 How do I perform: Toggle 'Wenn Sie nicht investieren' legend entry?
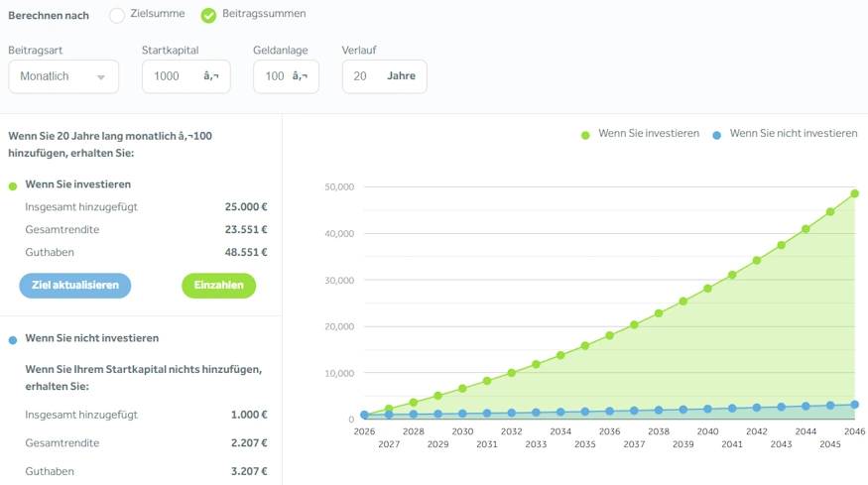point(793,134)
